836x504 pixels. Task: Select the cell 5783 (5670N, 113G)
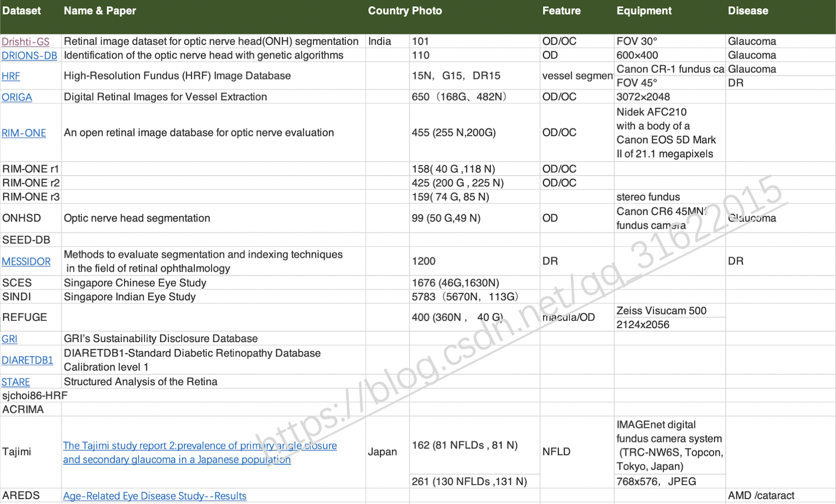coord(474,296)
